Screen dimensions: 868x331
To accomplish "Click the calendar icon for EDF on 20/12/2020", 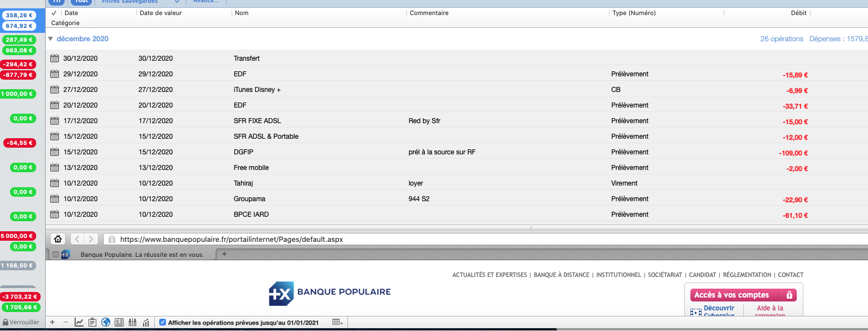I will [x=54, y=105].
